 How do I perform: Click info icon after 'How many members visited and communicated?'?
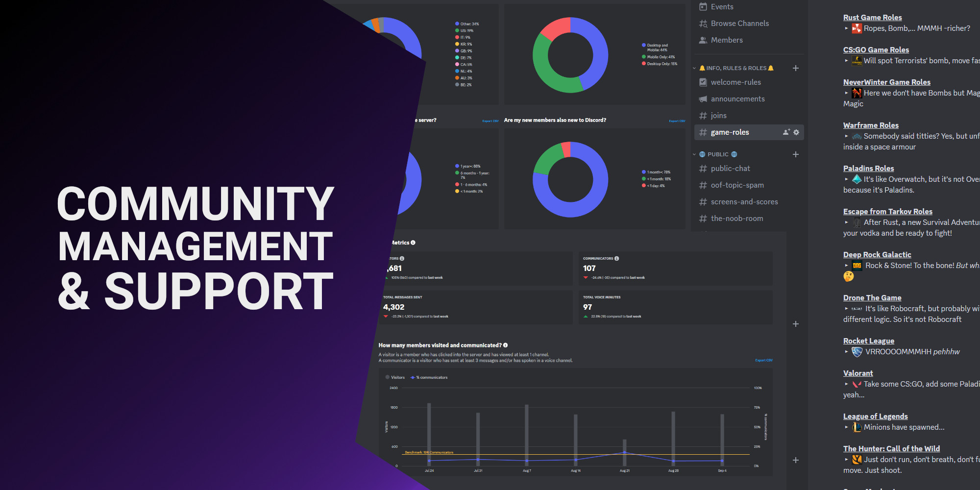(x=505, y=345)
